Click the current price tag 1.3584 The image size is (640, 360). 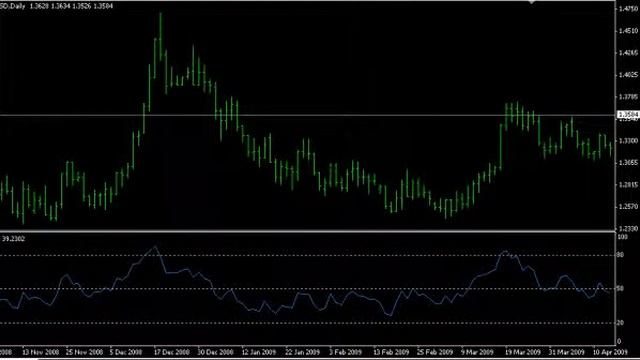[629, 114]
